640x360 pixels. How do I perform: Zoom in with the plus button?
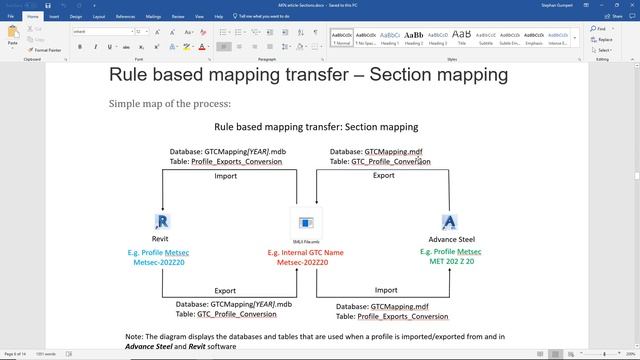click(x=619, y=354)
